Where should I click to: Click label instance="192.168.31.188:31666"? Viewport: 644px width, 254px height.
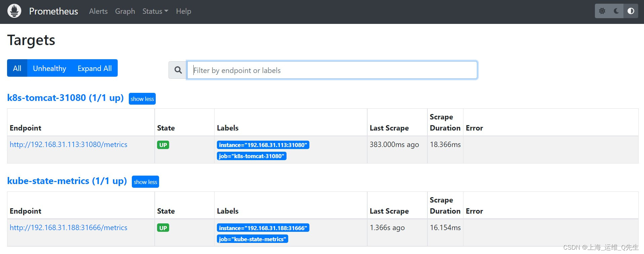coord(263,228)
